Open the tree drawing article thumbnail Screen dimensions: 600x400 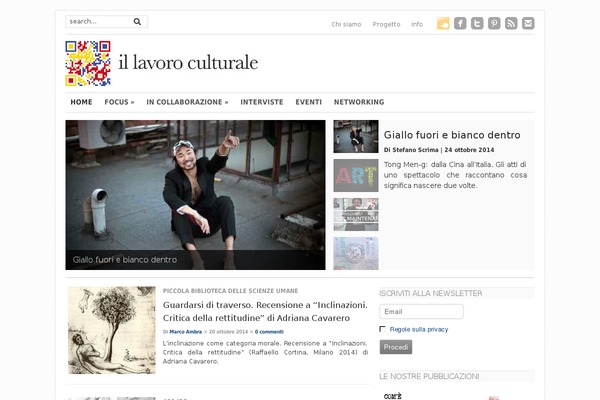pos(112,330)
